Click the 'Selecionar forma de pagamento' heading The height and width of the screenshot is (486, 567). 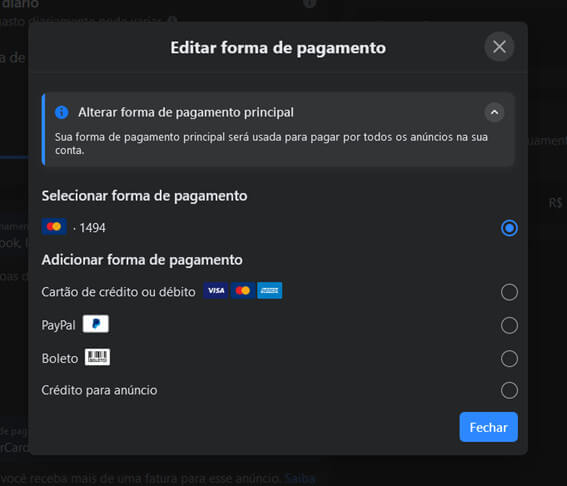[144, 196]
